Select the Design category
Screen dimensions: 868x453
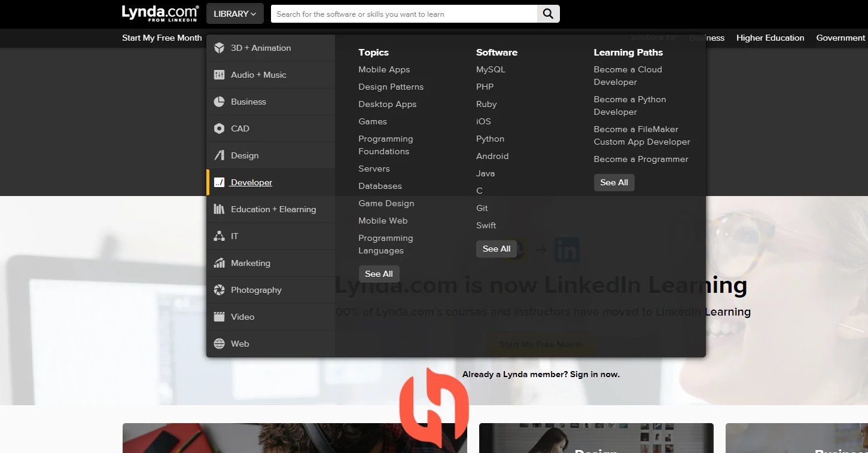pos(270,155)
